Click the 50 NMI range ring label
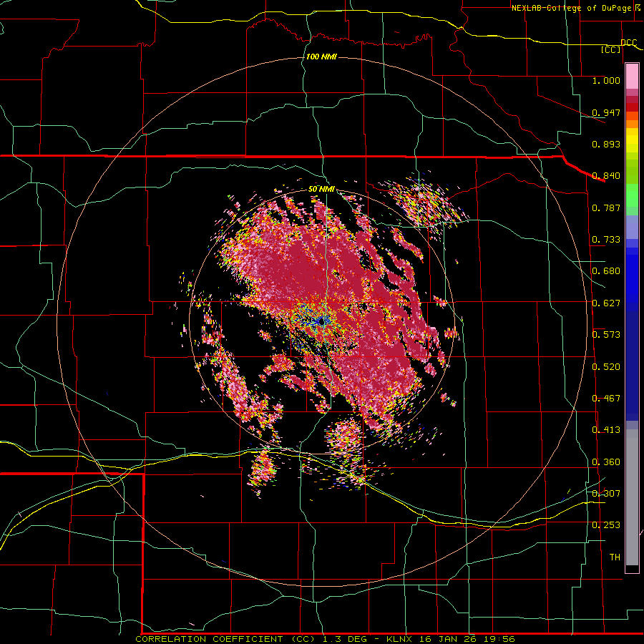 (321, 189)
